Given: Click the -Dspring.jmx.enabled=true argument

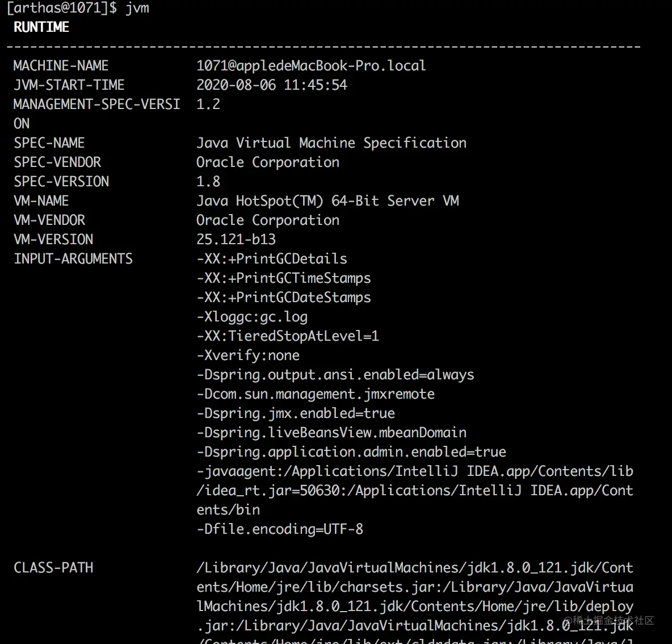Looking at the screenshot, I should pyautogui.click(x=296, y=413).
